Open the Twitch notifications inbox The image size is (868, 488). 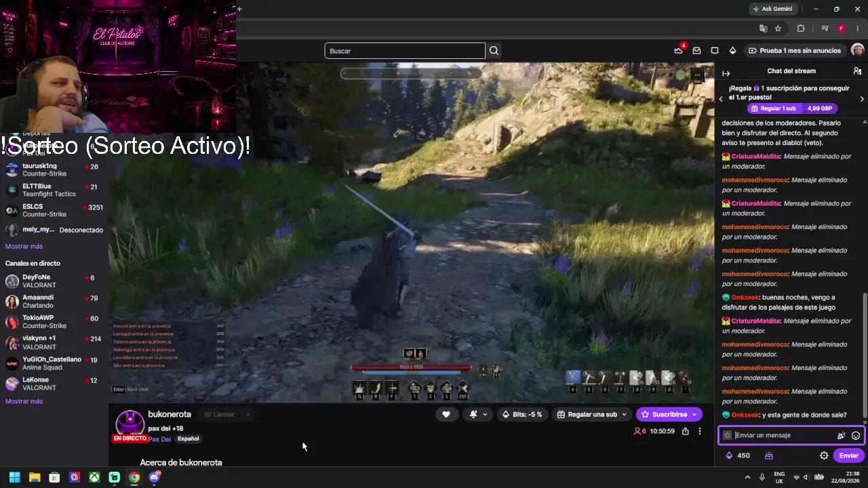pyautogui.click(x=696, y=51)
